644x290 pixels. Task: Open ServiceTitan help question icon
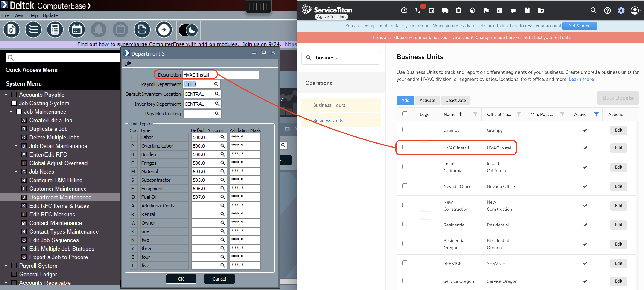point(607,10)
